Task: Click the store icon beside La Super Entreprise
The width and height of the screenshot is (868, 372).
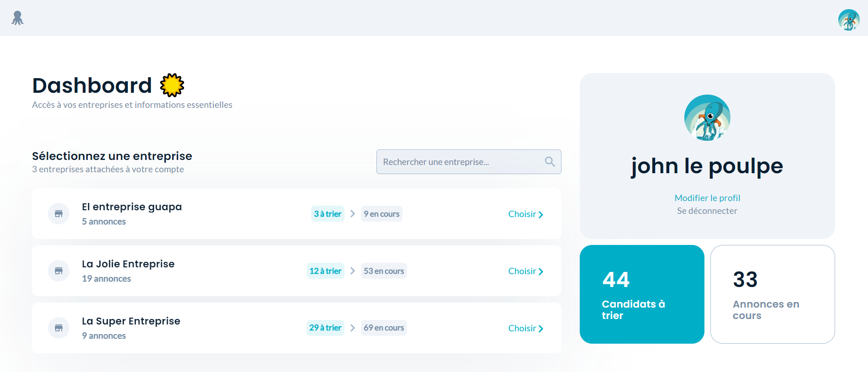Action: tap(59, 328)
